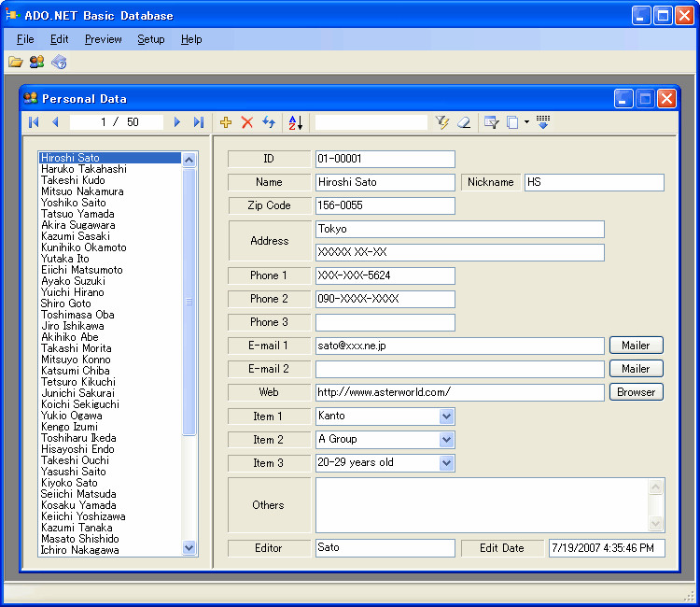Viewport: 700px width, 607px height.
Task: Click the A-Z sort icon
Action: [x=295, y=122]
